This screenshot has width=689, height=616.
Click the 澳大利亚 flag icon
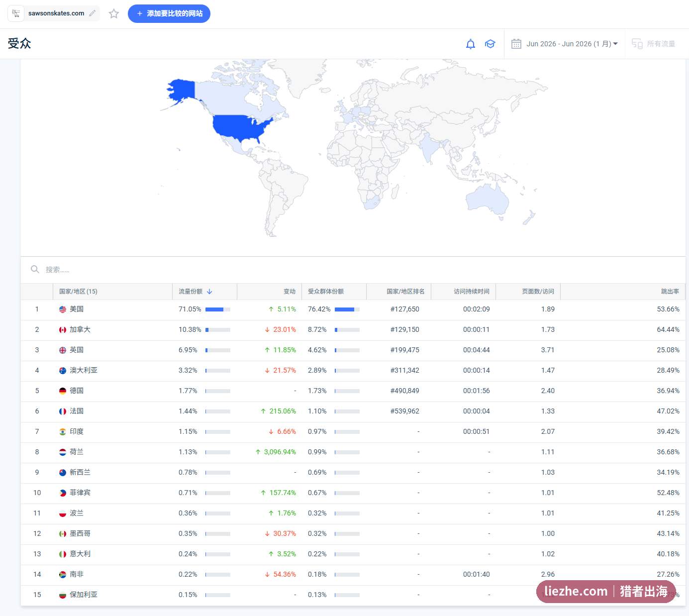(x=63, y=371)
